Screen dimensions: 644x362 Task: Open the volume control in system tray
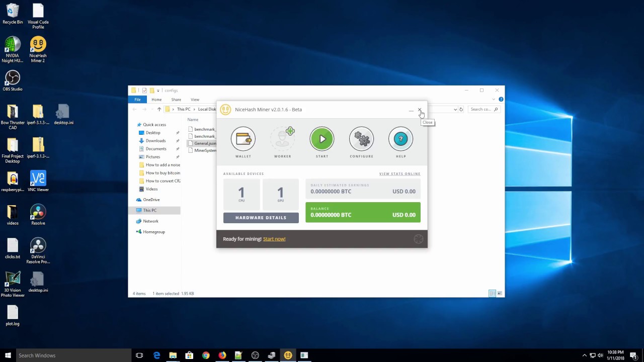(600, 355)
